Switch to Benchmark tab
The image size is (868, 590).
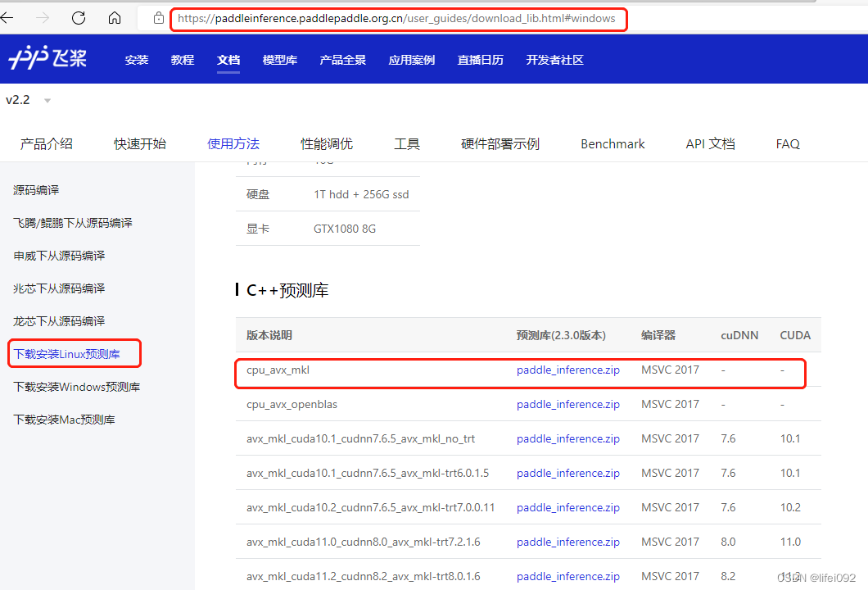613,144
